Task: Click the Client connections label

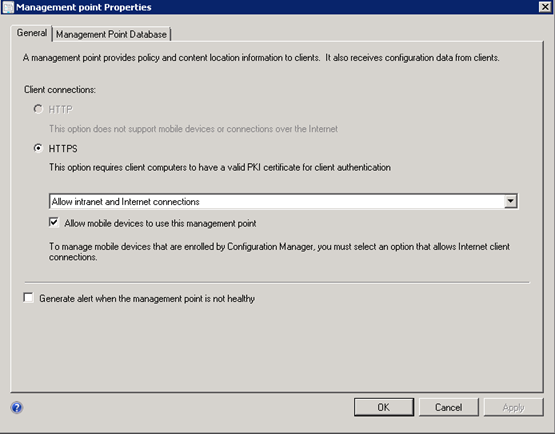Action: tap(60, 90)
